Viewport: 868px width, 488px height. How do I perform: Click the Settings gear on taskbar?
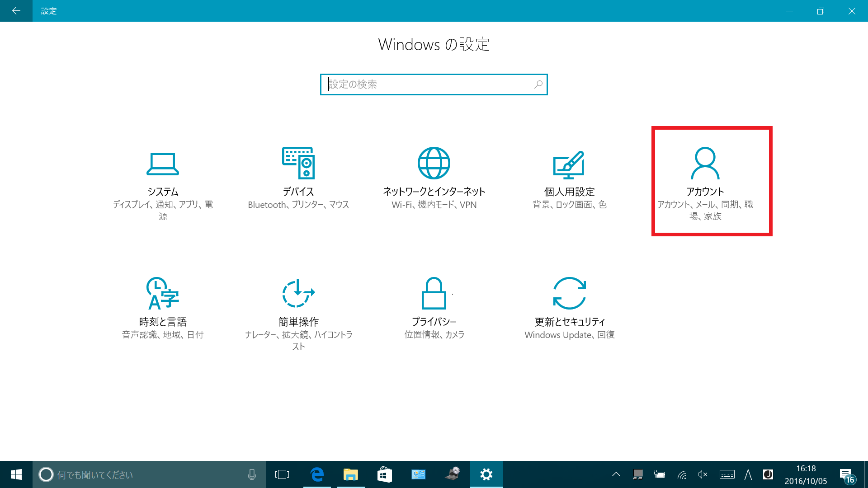pyautogui.click(x=486, y=474)
